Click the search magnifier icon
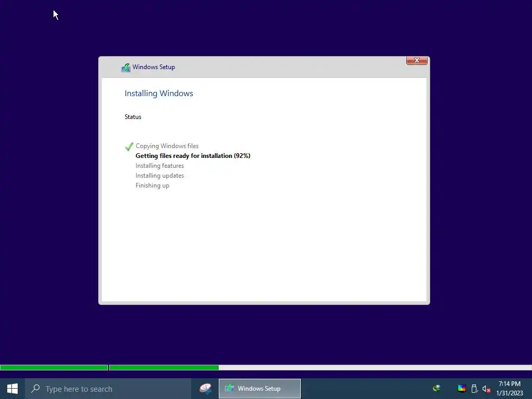The width and height of the screenshot is (532, 399). pos(35,388)
